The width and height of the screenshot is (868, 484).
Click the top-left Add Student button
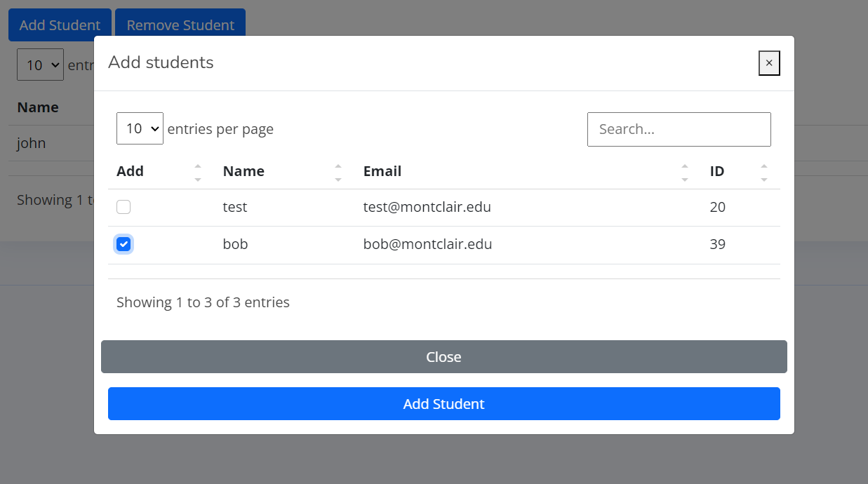60,25
